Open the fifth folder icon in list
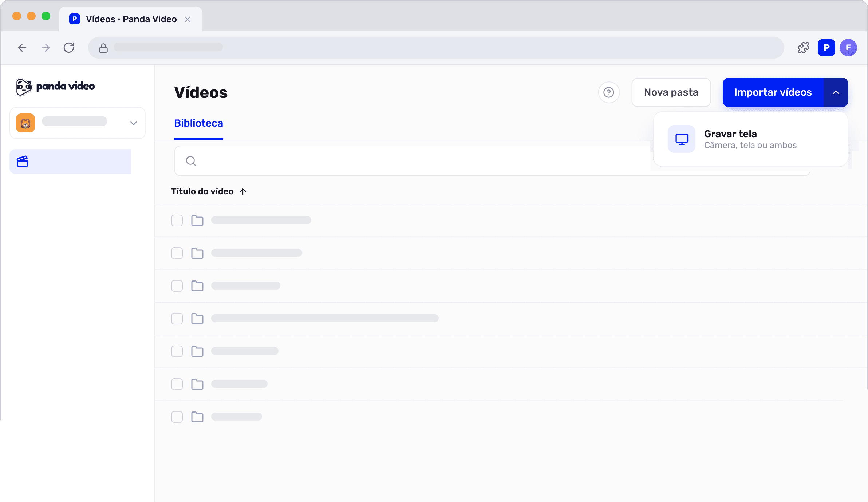The height and width of the screenshot is (502, 868). (197, 351)
